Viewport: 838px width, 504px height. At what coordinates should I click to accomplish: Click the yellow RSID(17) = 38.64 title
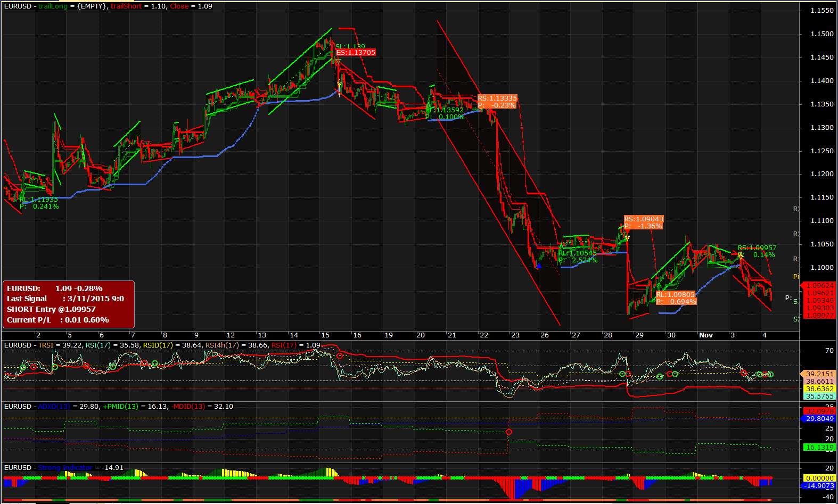coord(172,345)
